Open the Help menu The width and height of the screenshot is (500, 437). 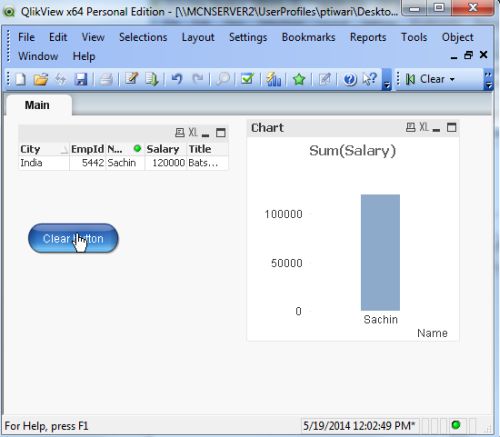[x=84, y=57]
